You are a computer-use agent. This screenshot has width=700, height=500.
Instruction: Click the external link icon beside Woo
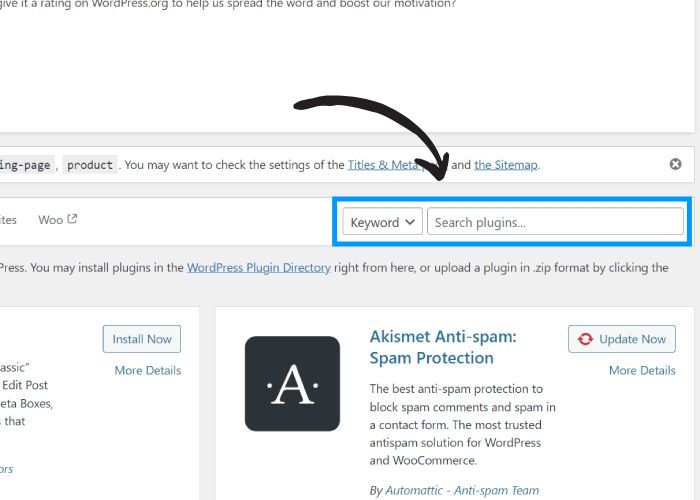tap(72, 220)
